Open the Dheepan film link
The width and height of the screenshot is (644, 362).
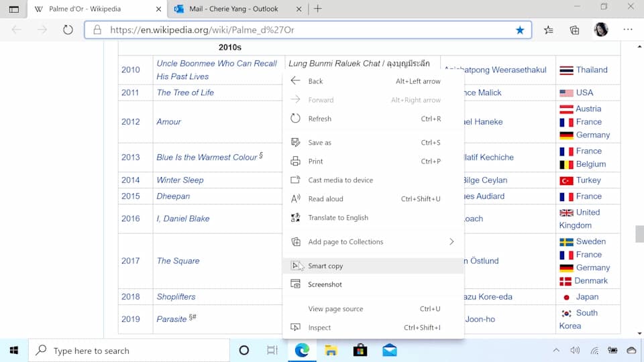pos(173,196)
